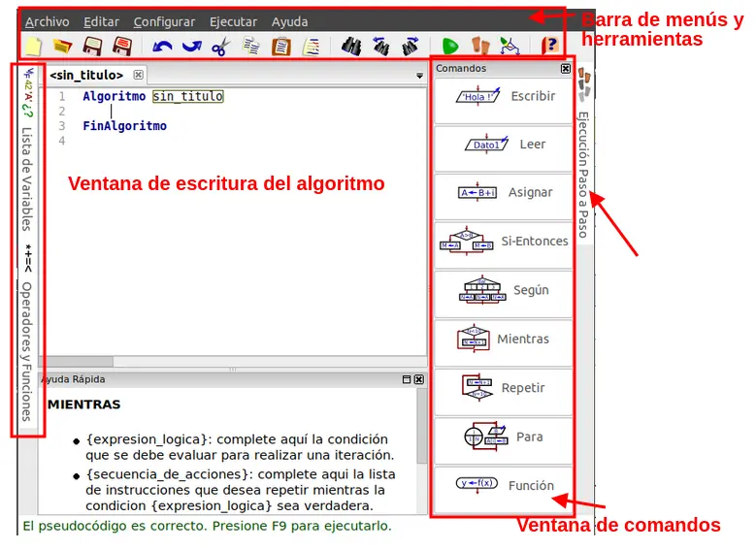Insert the Según command

tap(504, 295)
